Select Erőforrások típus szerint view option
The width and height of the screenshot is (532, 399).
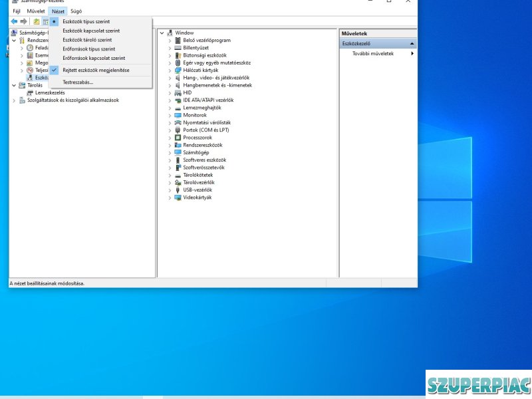pos(88,49)
